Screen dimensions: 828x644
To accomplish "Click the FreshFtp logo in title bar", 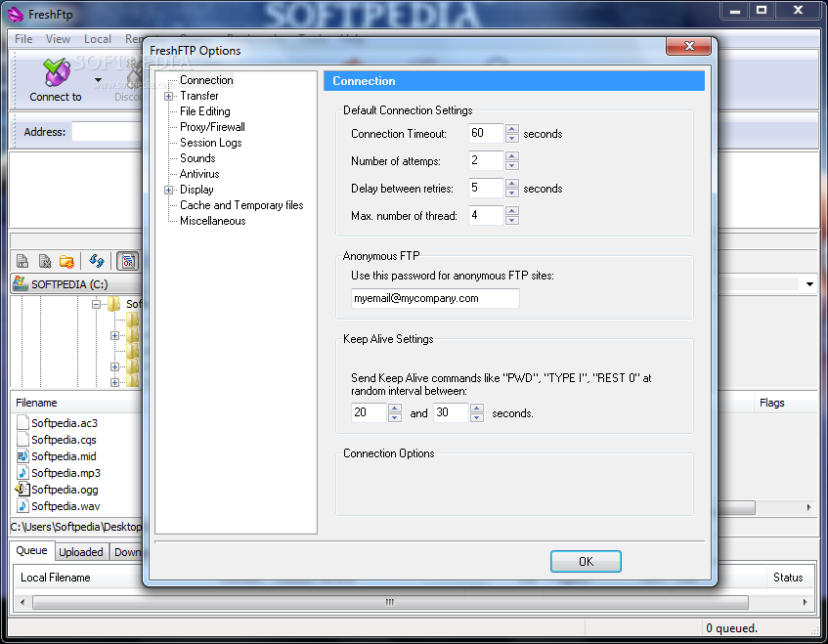I will click(x=16, y=15).
